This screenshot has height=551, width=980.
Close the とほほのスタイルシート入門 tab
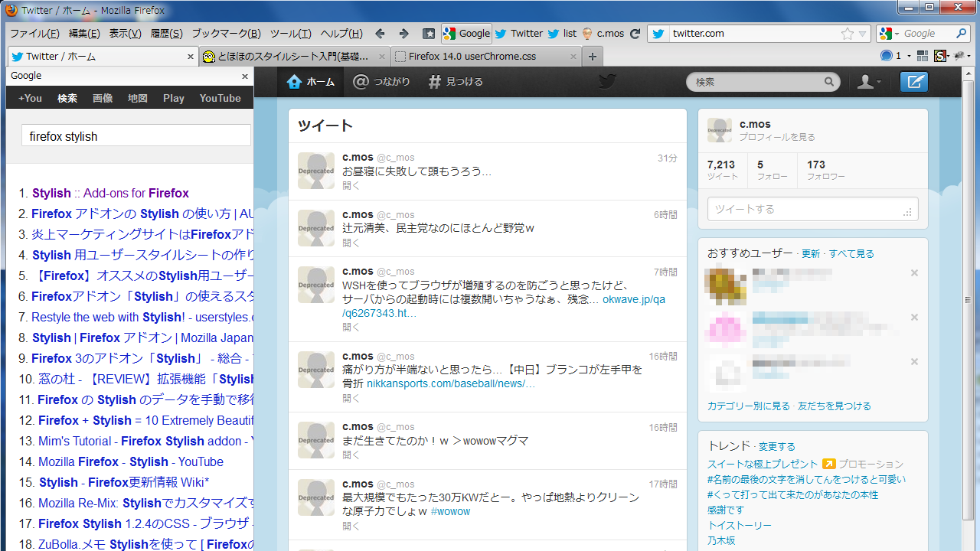(383, 57)
